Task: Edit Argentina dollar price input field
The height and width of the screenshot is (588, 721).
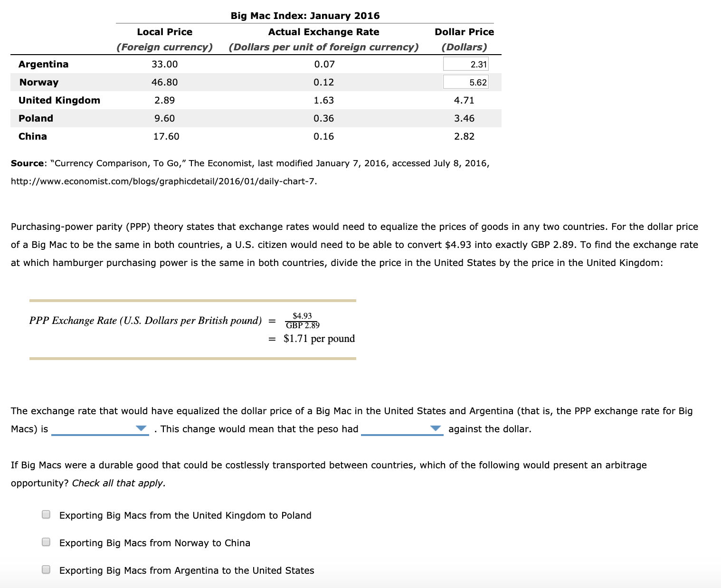Action: tap(466, 64)
